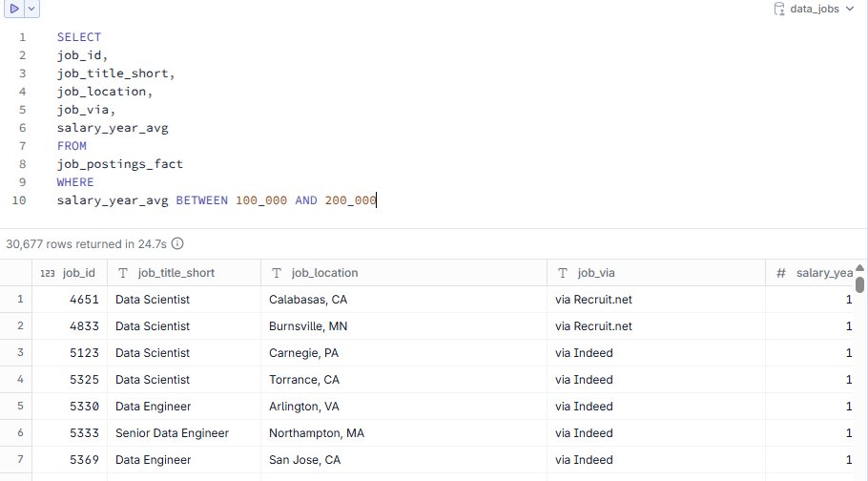Open the run options dropdown arrow

point(31,9)
